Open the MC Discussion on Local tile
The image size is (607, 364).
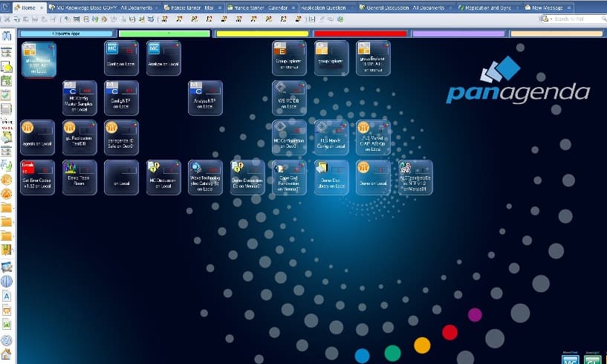pos(163,177)
